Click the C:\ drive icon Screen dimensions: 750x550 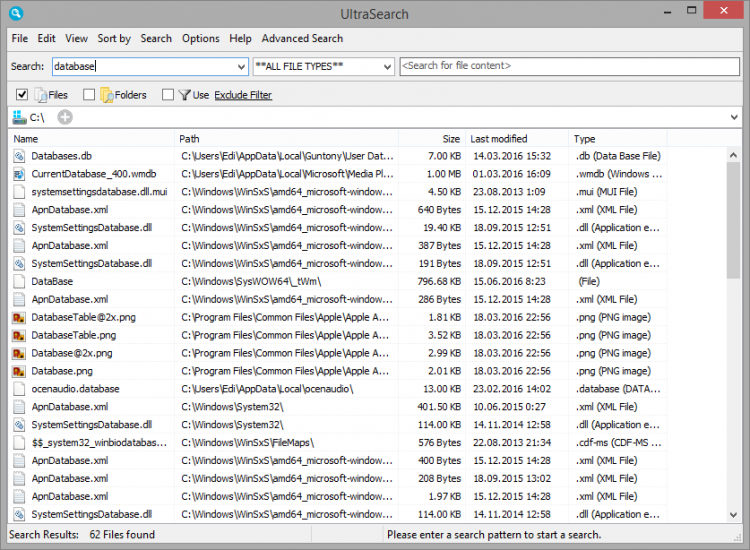coord(19,117)
